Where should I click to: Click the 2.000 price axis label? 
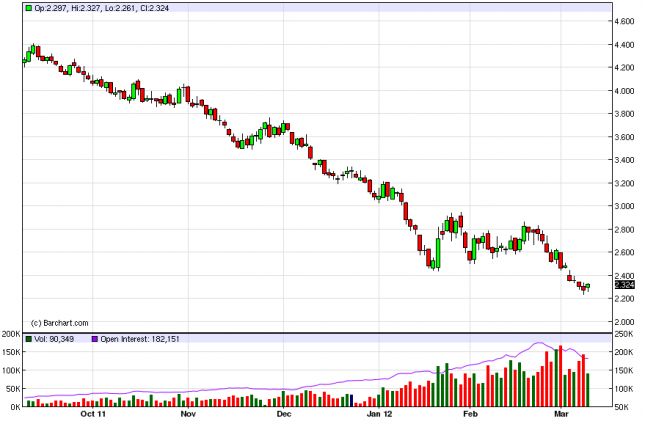[625, 321]
